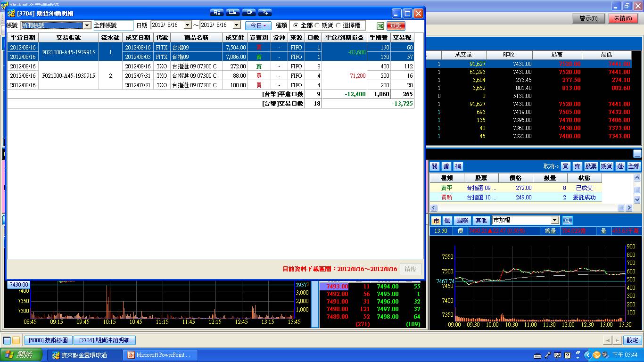Expand hidden system tray icons arrow
This screenshot has width=644, height=362.
tap(587, 355)
